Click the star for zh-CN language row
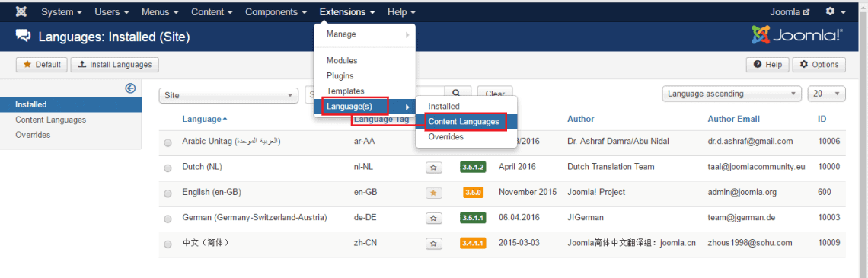 (433, 243)
